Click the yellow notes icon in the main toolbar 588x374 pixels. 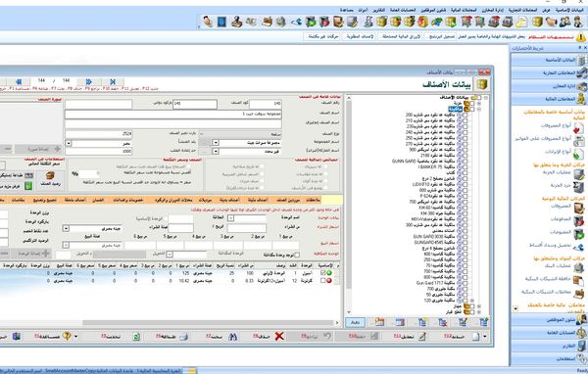click(x=521, y=22)
